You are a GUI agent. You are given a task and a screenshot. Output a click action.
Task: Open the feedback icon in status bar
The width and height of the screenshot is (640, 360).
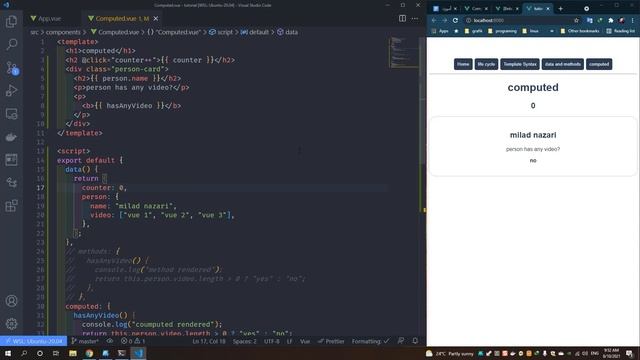coord(401,341)
